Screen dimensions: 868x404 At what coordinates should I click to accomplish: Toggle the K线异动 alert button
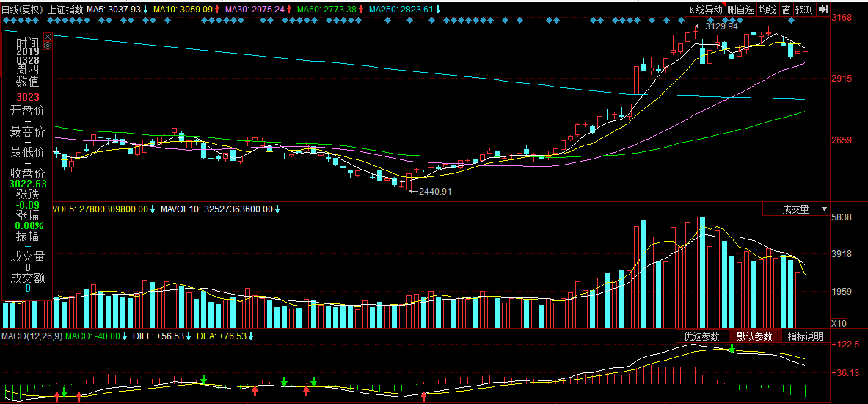pyautogui.click(x=704, y=10)
